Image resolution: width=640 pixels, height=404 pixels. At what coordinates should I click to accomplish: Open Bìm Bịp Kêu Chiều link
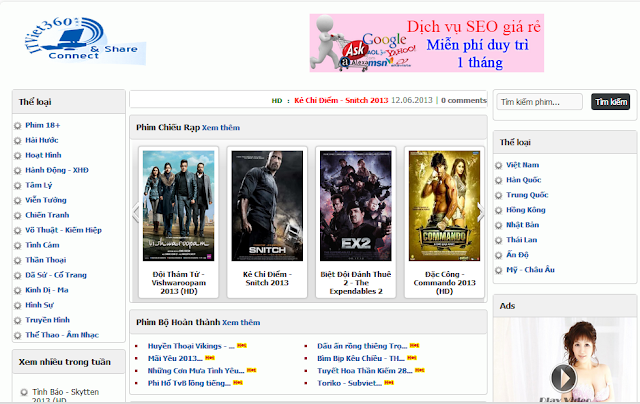pos(361,358)
